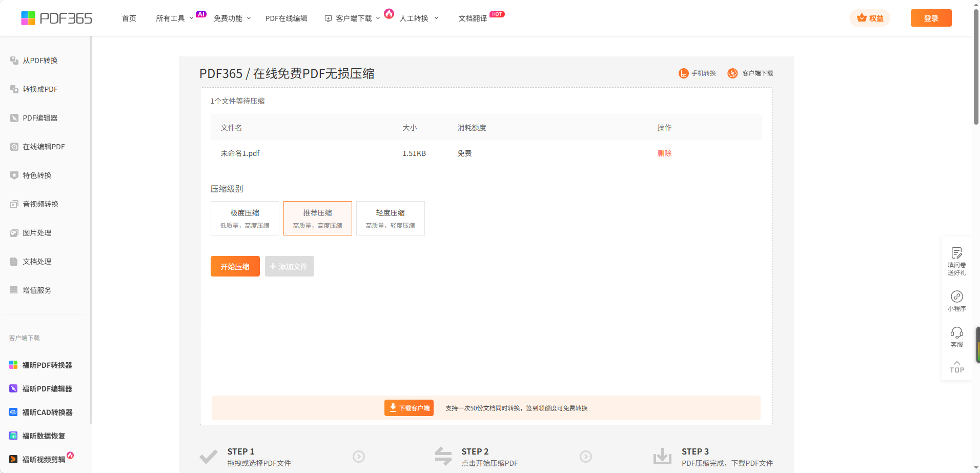Open the 手机转换 mobile convert icon
This screenshot has height=473, width=980.
[x=683, y=73]
